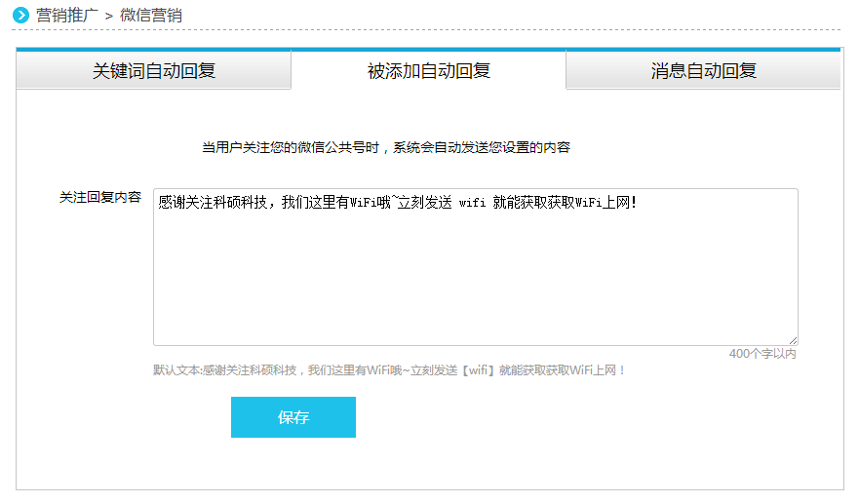Click the word wifi inside the textarea
Viewport: 859px width, 504px height.
[x=472, y=203]
